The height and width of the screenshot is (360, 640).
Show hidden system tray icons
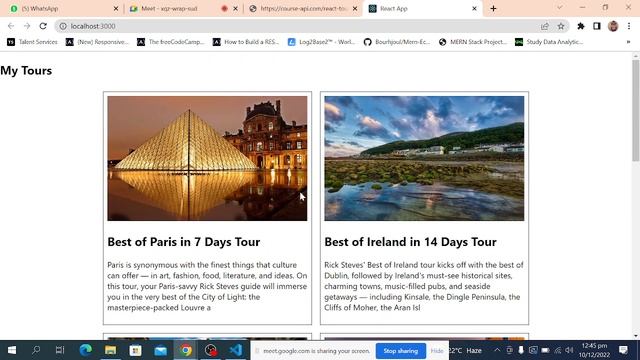[x=497, y=350]
